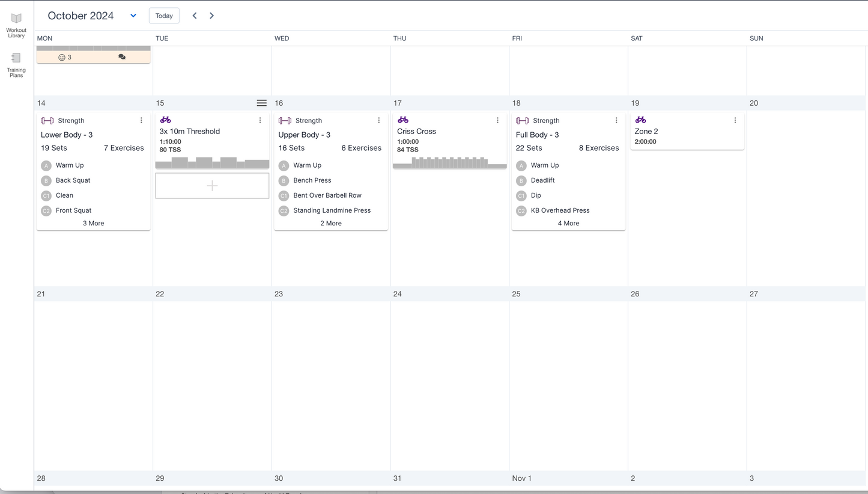The height and width of the screenshot is (494, 868).
Task: Open the options menu for Upper Body - 3
Action: click(378, 120)
